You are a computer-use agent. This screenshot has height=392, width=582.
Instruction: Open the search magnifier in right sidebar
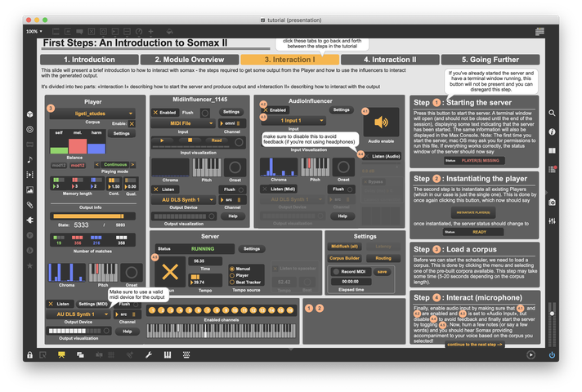(x=552, y=113)
